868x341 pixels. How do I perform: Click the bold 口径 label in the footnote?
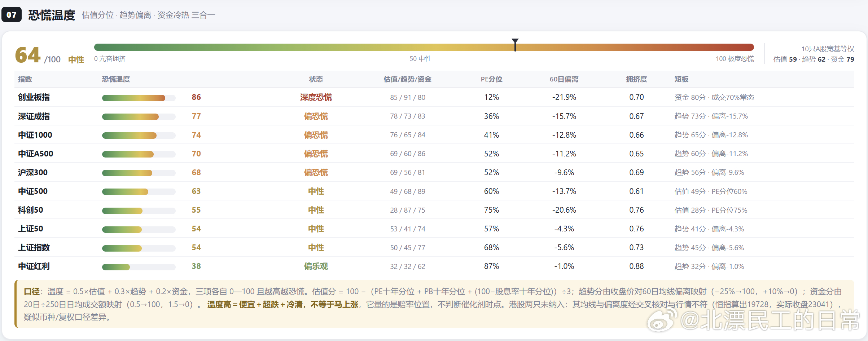(32, 292)
